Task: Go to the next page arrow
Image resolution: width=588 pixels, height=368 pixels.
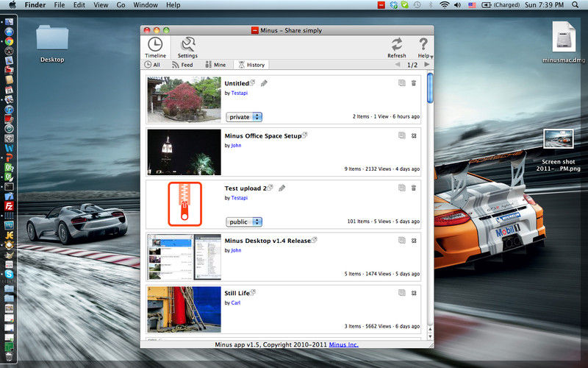Action: point(427,65)
